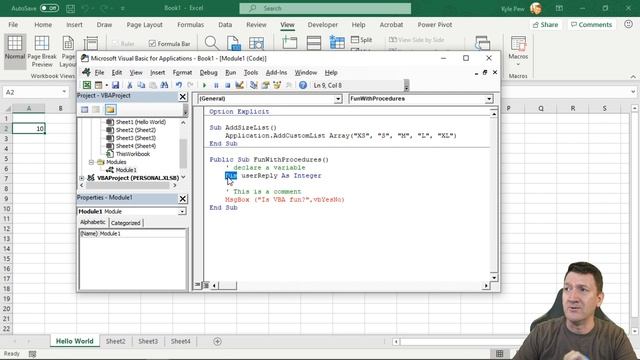This screenshot has width=640, height=360.
Task: Click the Insert UserForm icon
Action: click(x=98, y=85)
